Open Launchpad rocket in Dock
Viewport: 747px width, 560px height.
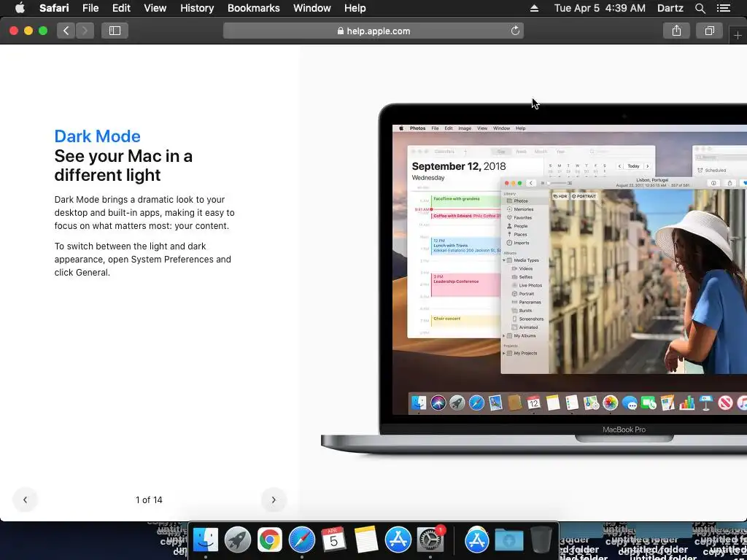pyautogui.click(x=237, y=540)
